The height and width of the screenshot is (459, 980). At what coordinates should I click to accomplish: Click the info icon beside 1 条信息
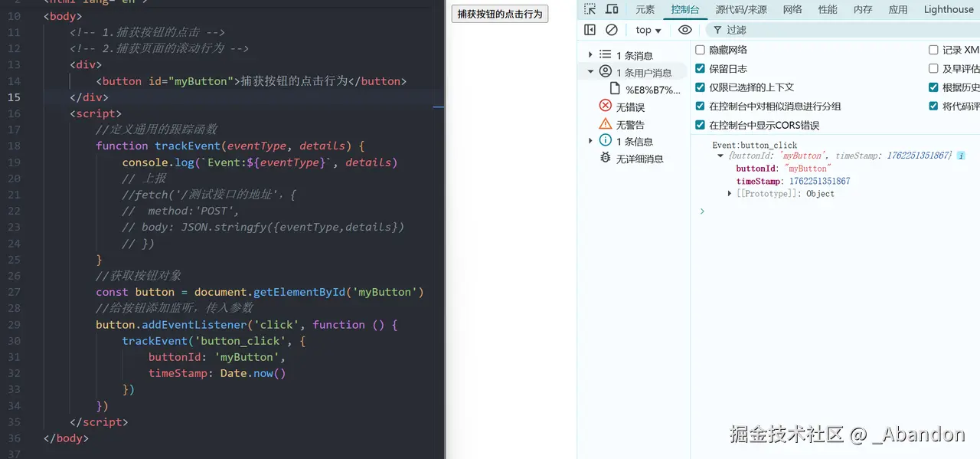coord(606,141)
